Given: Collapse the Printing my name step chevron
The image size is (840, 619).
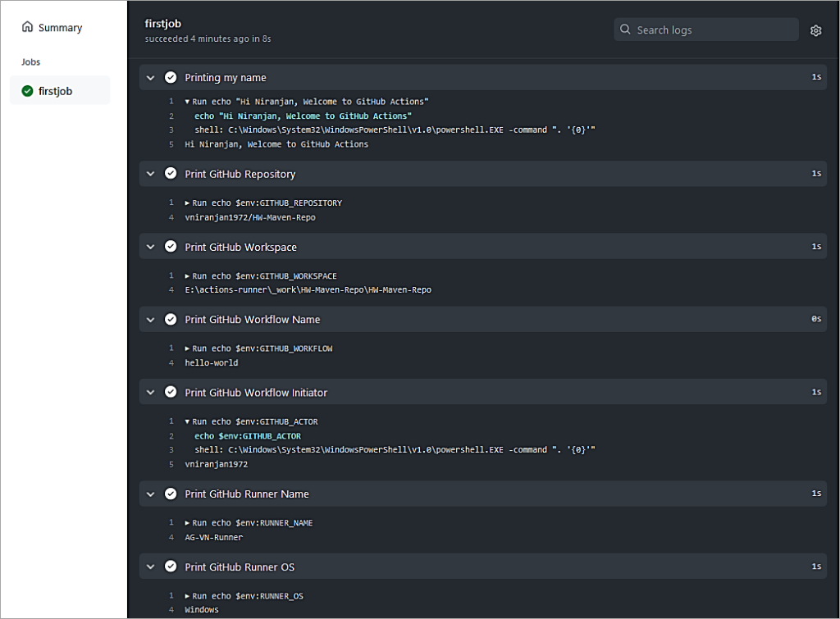Looking at the screenshot, I should tap(150, 78).
